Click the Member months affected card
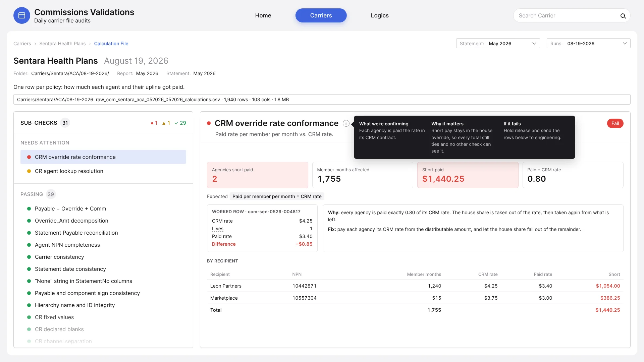 pos(363,175)
